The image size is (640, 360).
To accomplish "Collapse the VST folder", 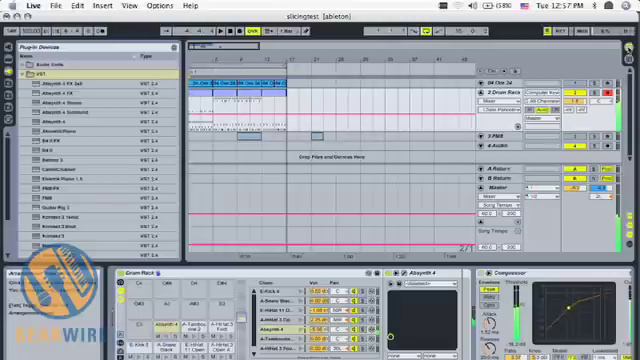I will [22, 74].
